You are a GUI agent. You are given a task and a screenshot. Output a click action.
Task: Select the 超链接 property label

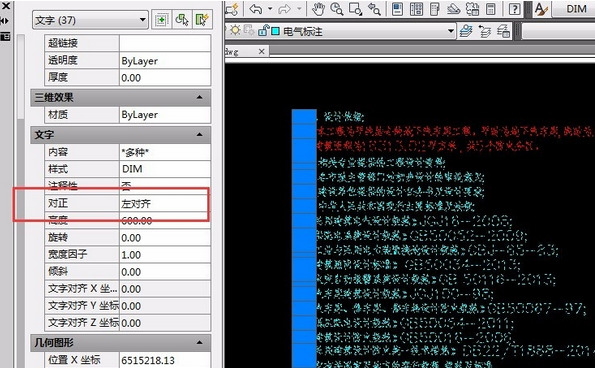tap(63, 43)
